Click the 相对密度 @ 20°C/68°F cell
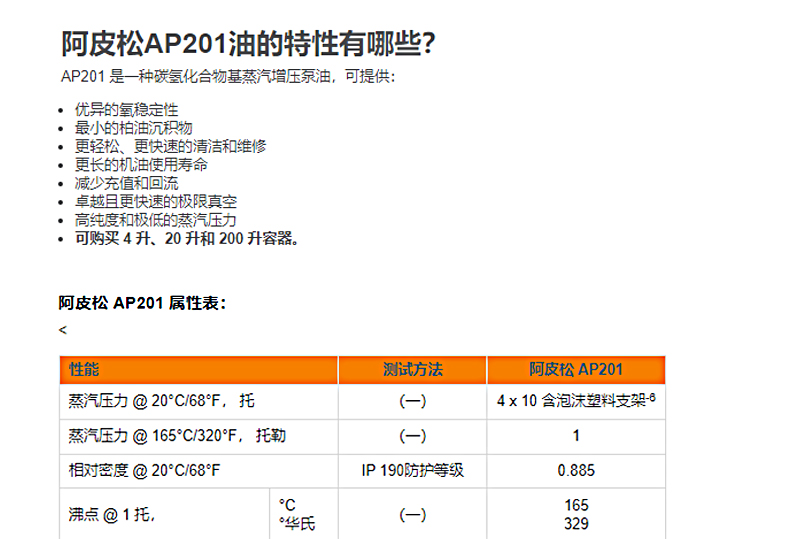This screenshot has width=790, height=539. (144, 470)
